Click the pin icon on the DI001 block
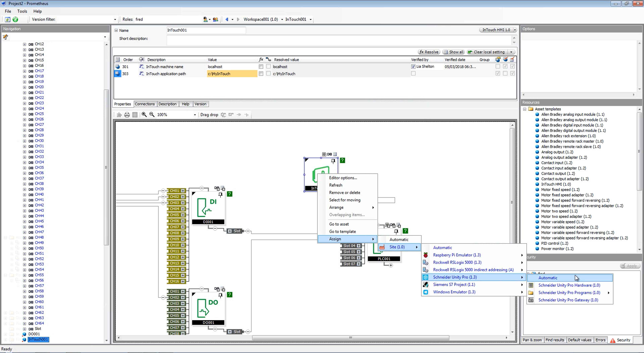 [220, 195]
